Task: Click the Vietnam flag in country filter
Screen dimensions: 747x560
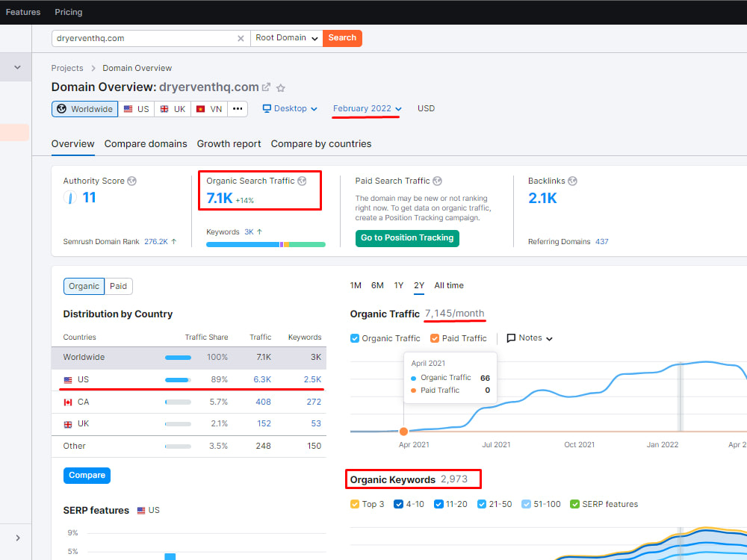Action: point(200,109)
